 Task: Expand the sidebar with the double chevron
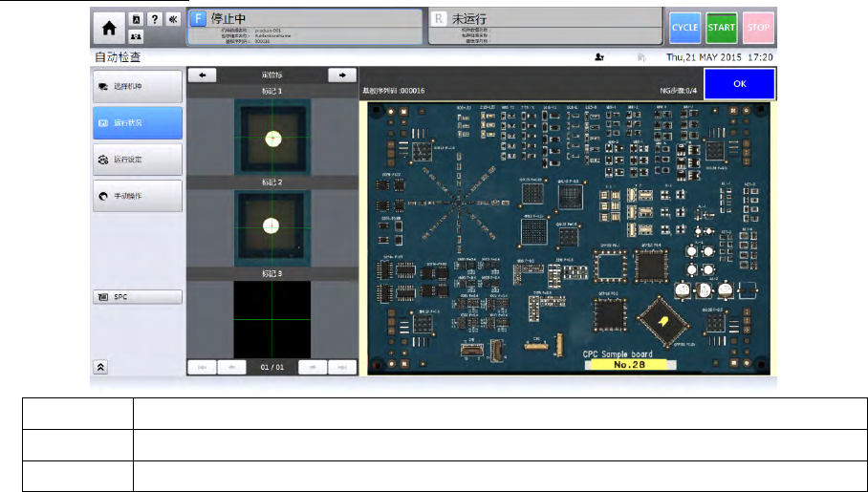(x=101, y=367)
